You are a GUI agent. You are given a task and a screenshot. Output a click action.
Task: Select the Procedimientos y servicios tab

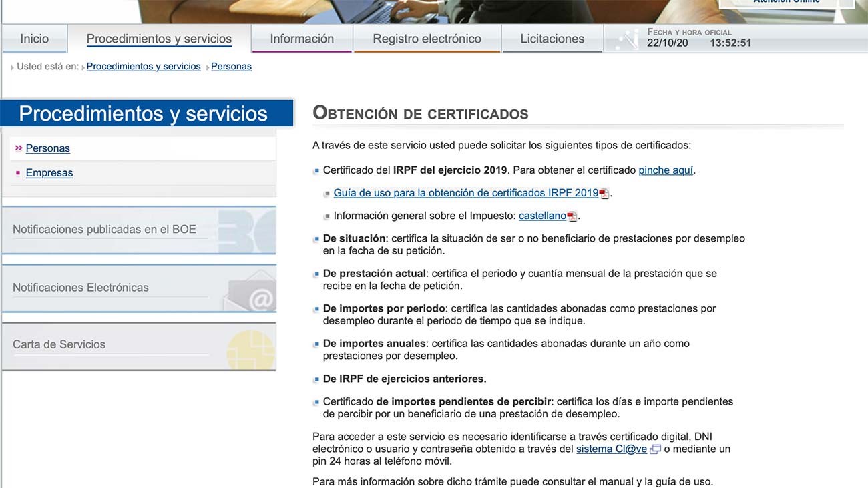pos(159,39)
